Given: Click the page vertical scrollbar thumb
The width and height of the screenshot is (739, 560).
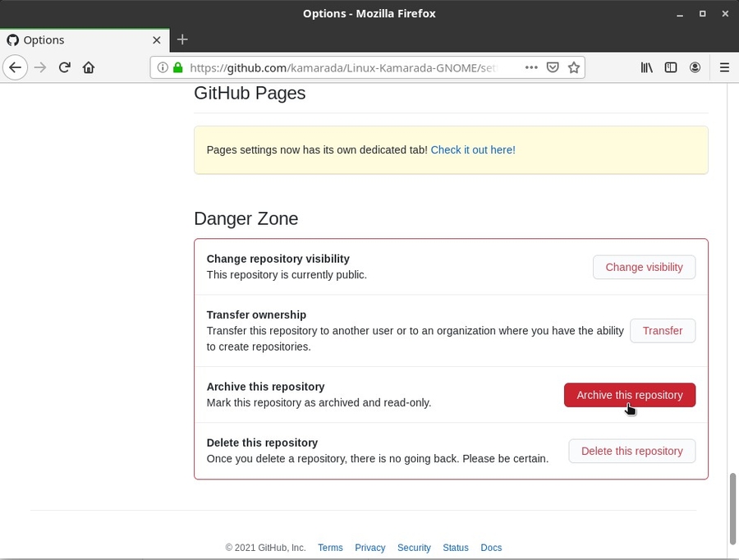Looking at the screenshot, I should click(732, 507).
